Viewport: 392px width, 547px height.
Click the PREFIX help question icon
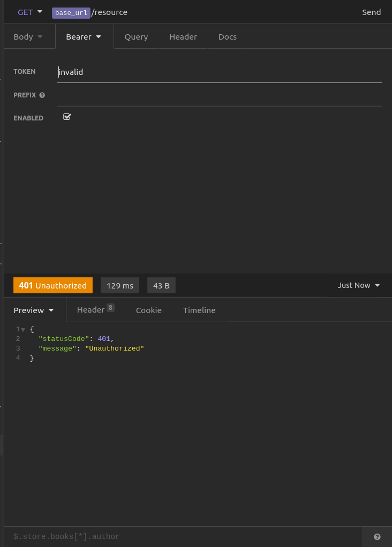click(42, 95)
